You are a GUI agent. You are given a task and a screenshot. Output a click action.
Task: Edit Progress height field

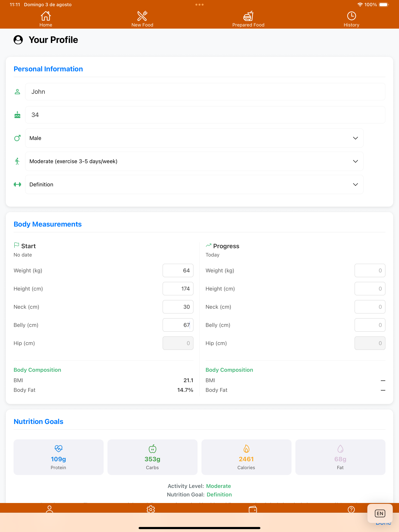click(370, 289)
